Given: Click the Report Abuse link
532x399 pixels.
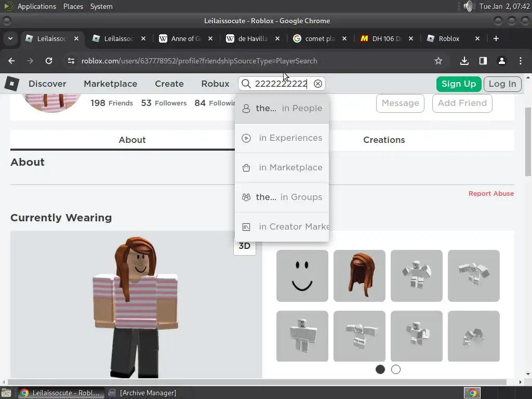Looking at the screenshot, I should point(491,193).
